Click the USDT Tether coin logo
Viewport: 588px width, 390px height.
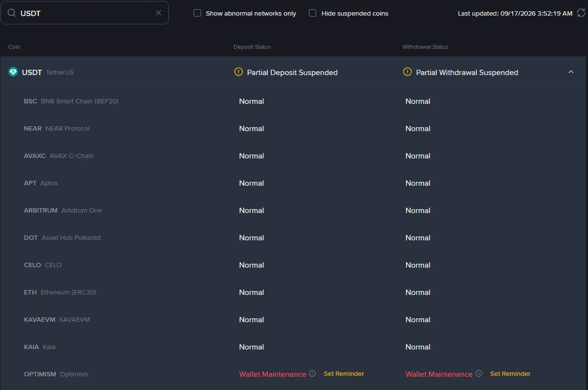coord(13,72)
